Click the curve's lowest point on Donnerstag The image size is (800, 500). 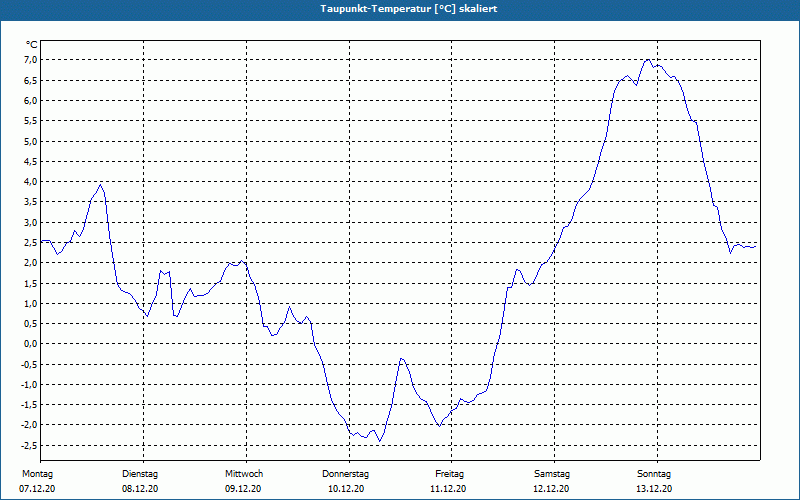coord(379,441)
